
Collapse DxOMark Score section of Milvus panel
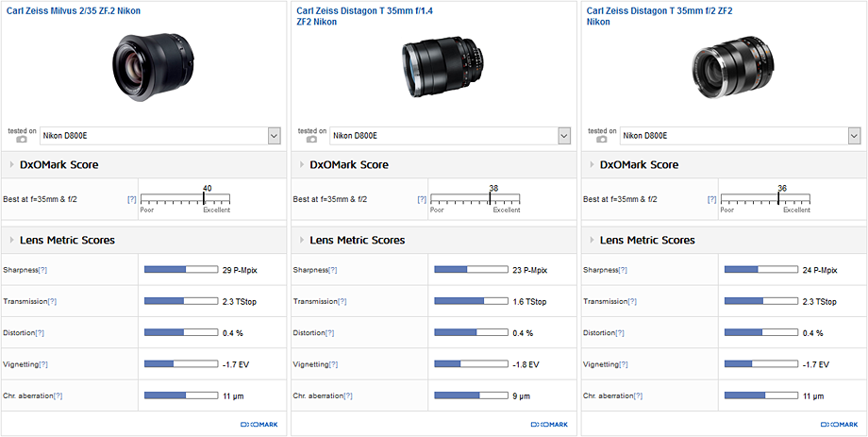(12, 164)
